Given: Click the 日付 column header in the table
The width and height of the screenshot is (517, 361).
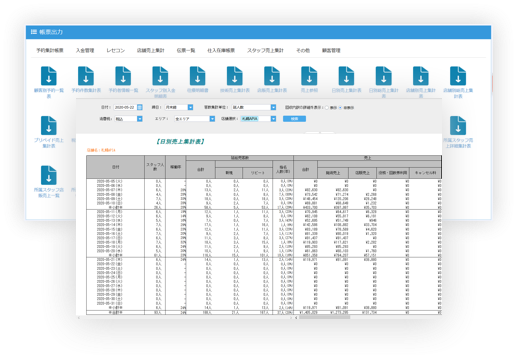Looking at the screenshot, I should [115, 167].
